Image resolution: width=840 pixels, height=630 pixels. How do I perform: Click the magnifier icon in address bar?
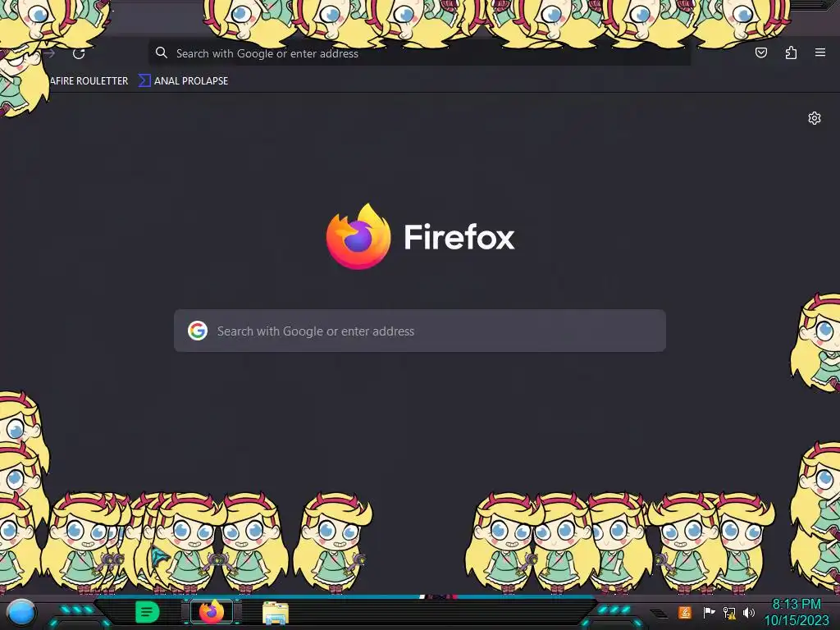(x=162, y=52)
